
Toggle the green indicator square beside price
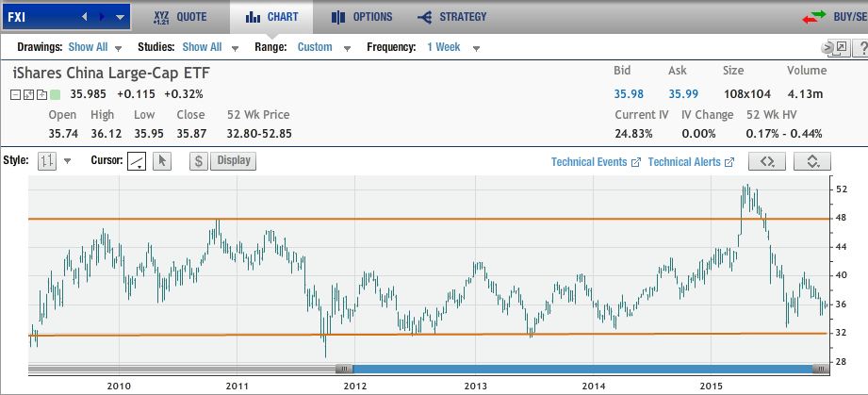click(x=55, y=94)
